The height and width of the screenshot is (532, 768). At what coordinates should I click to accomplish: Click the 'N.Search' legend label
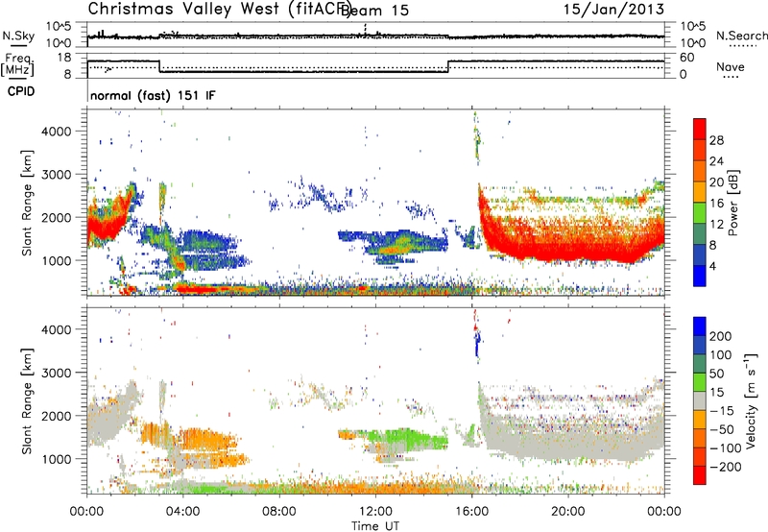(741, 36)
